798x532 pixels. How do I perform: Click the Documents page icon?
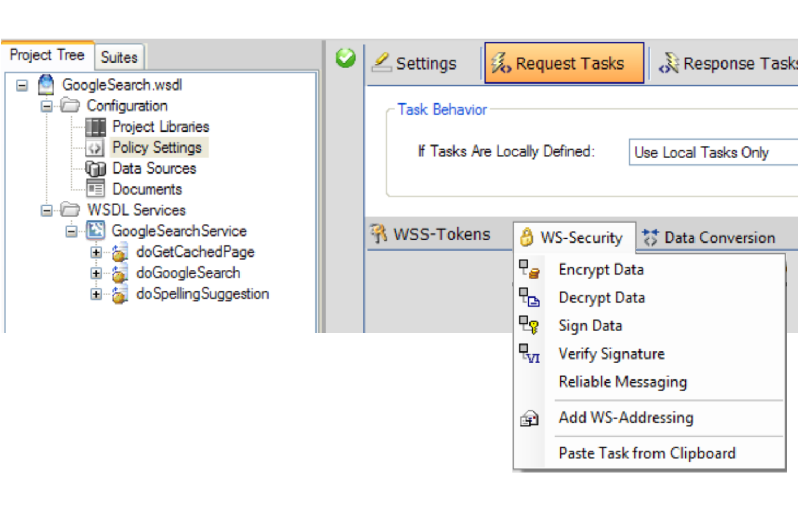tap(95, 189)
